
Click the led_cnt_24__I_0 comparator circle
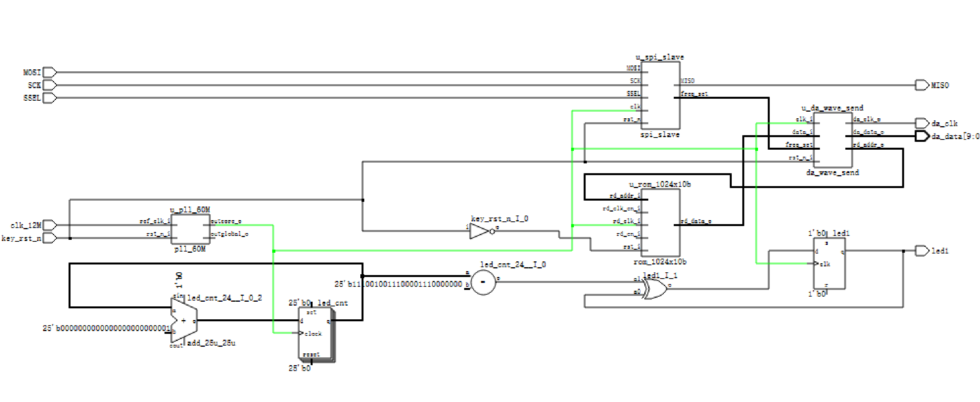coord(483,282)
